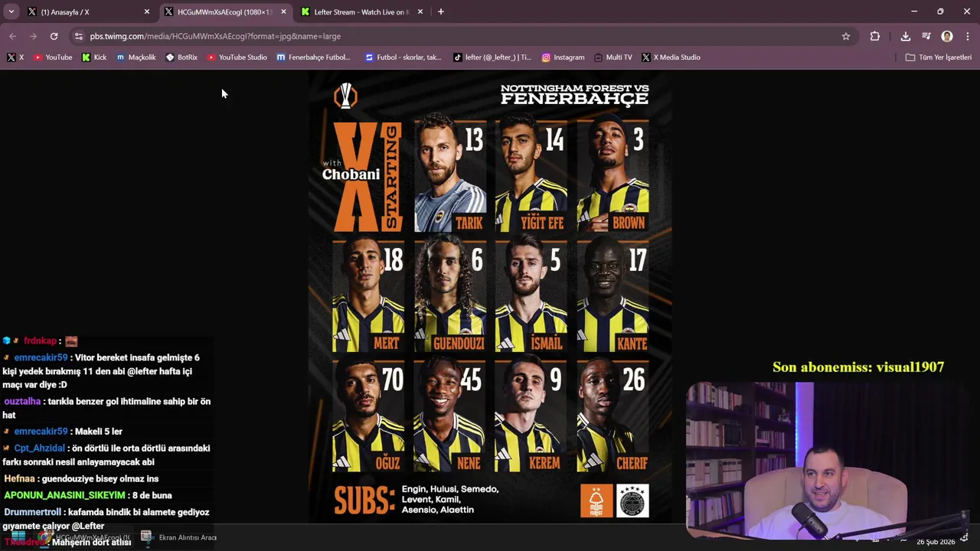980x551 pixels.
Task: Click the date in the system tray
Action: [936, 542]
